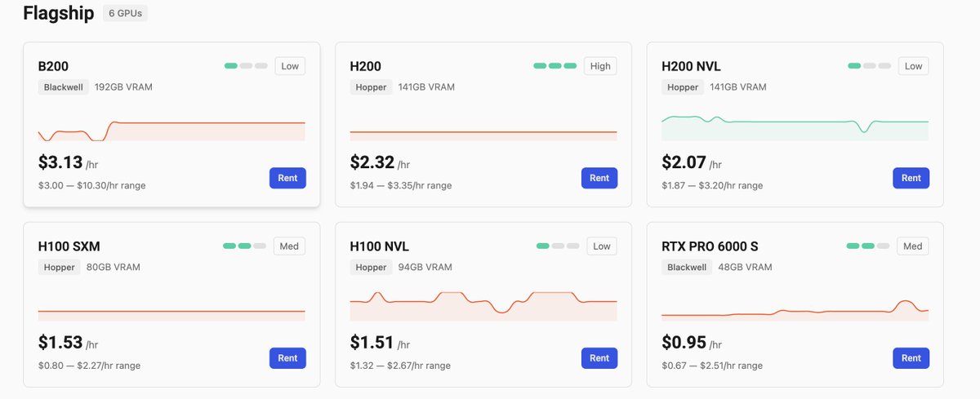The width and height of the screenshot is (980, 399).
Task: Click the $3.00 — $10.30/hr range text
Action: pos(92,185)
